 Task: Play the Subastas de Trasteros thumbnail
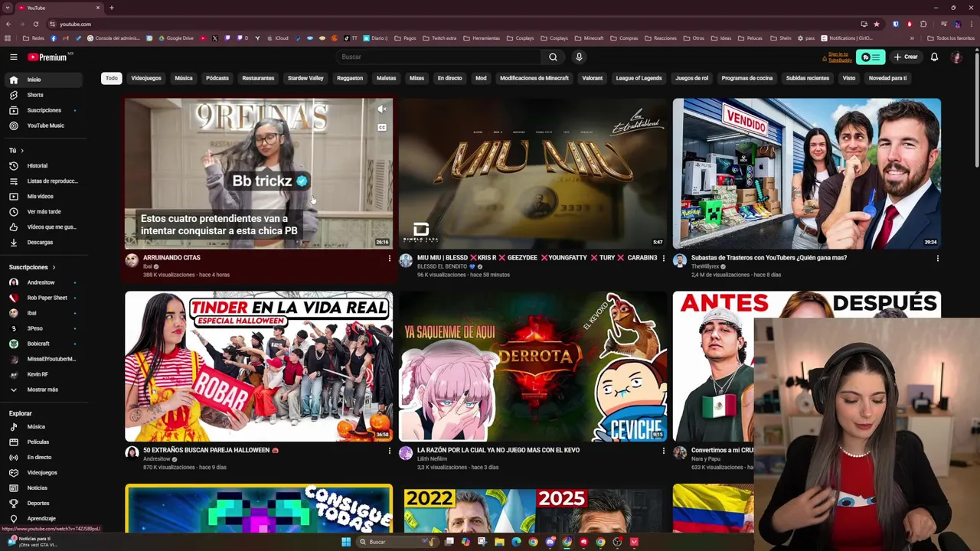(807, 173)
